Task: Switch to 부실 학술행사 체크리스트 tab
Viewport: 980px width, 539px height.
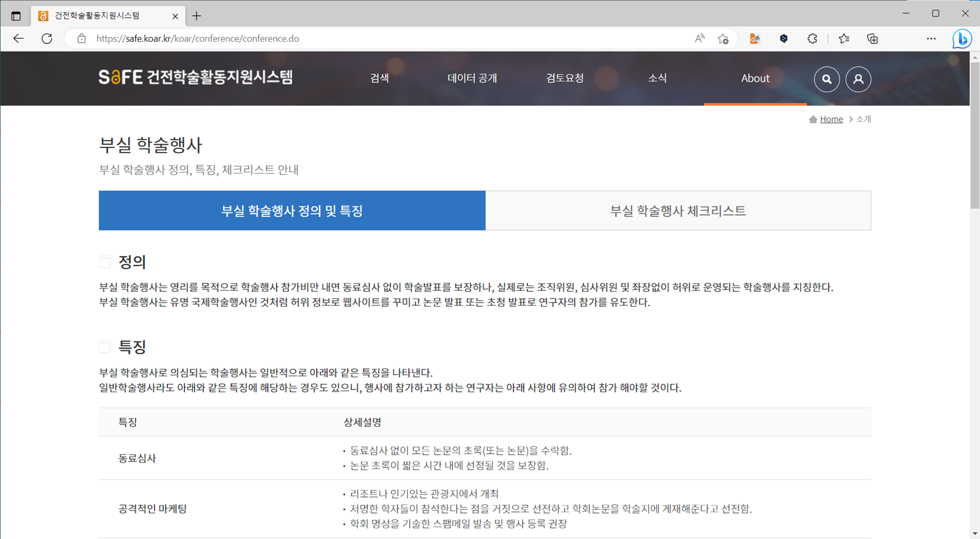Action: point(678,210)
